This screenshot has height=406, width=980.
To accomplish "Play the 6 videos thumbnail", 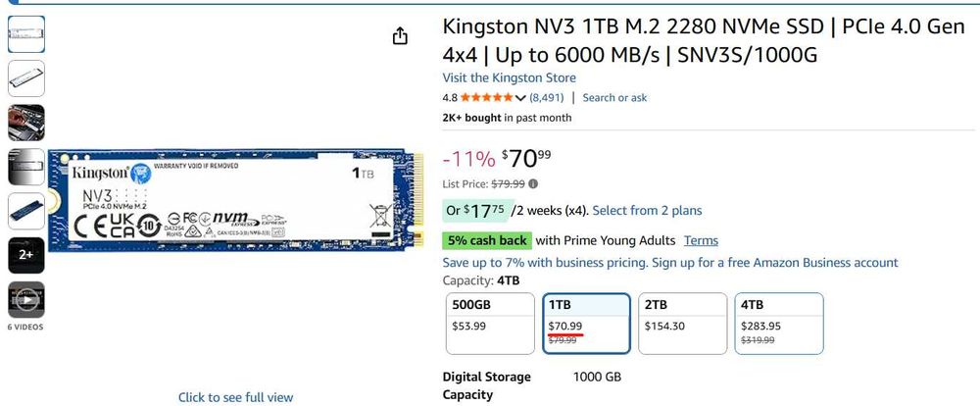I will [26, 300].
